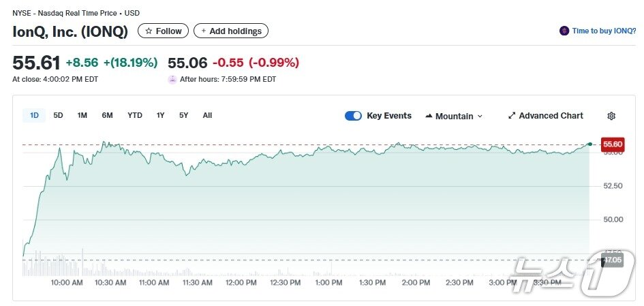This screenshot has height=306, width=644.
Task: Open chart settings gear icon
Action: pyautogui.click(x=611, y=116)
